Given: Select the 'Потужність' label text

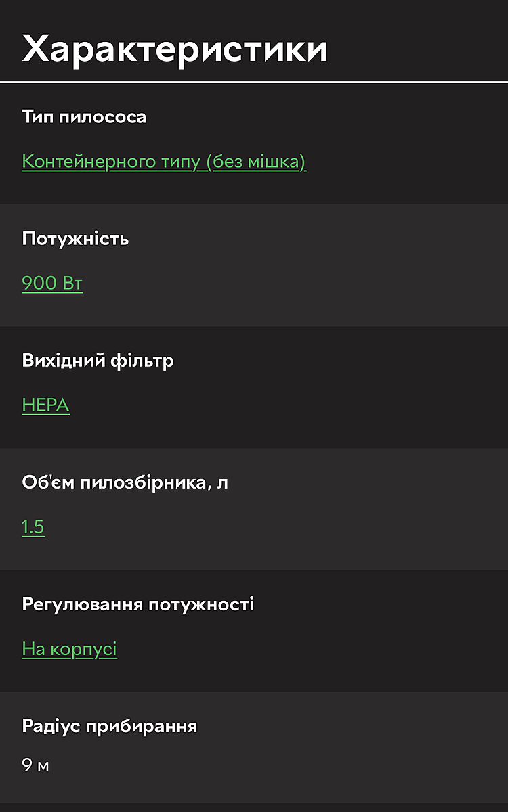Looking at the screenshot, I should pos(75,239).
